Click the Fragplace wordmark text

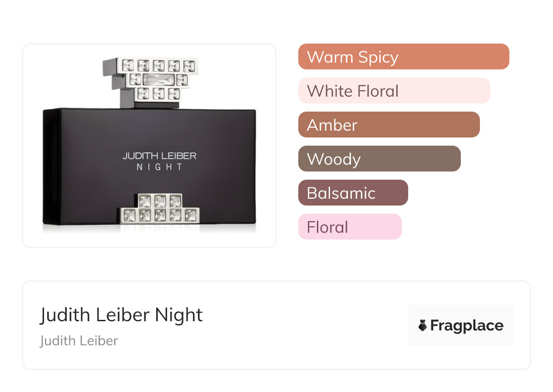(466, 325)
